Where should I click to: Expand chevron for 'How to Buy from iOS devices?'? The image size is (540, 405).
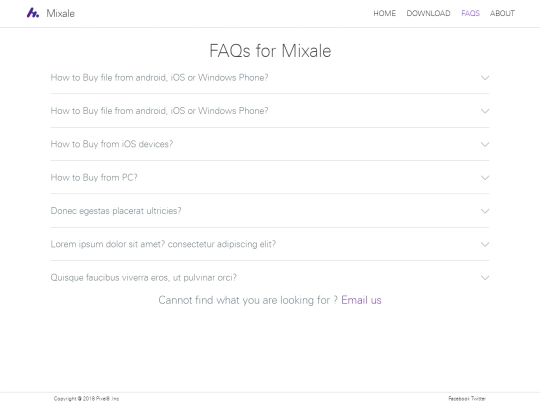coord(485,144)
